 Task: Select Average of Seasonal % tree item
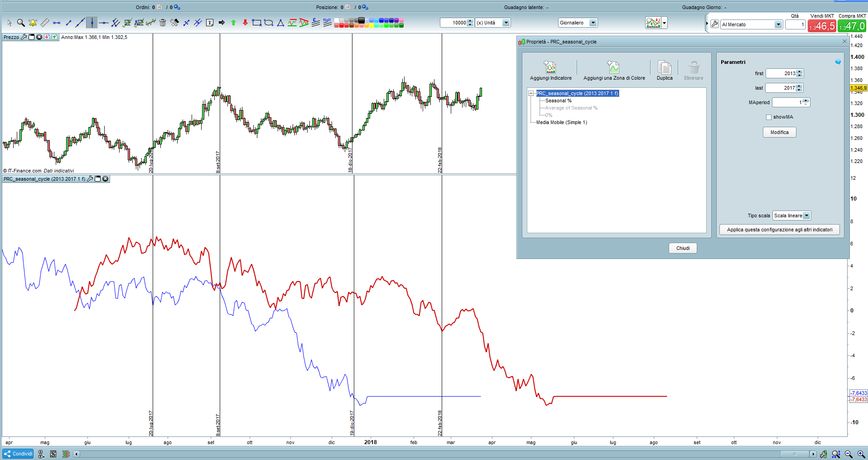click(571, 108)
